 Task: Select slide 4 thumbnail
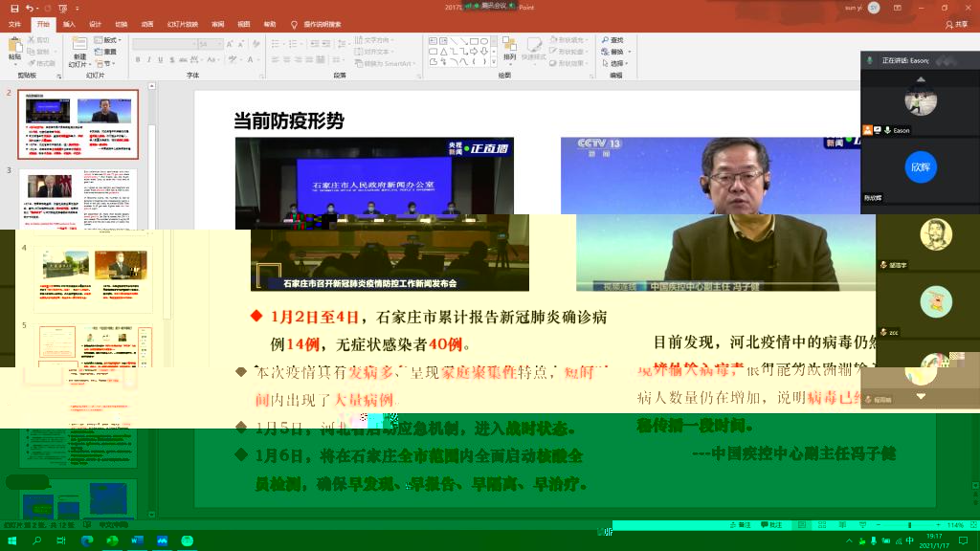pyautogui.click(x=94, y=277)
